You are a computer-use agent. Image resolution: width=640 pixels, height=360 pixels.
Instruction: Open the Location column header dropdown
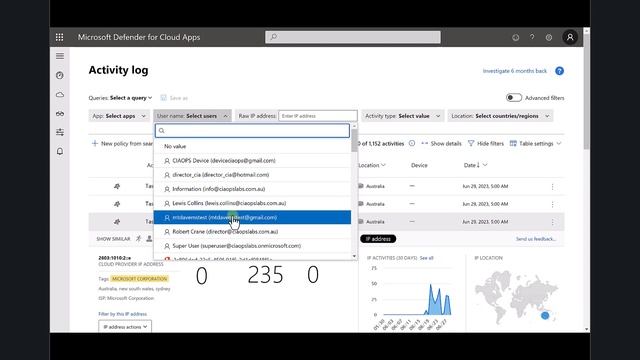tap(372, 165)
